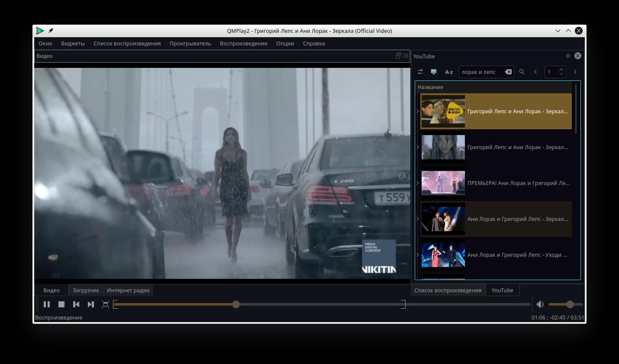Expand the ПРЕМЬЕРА! Ани Лорак result
This screenshot has width=619, height=364.
418,183
